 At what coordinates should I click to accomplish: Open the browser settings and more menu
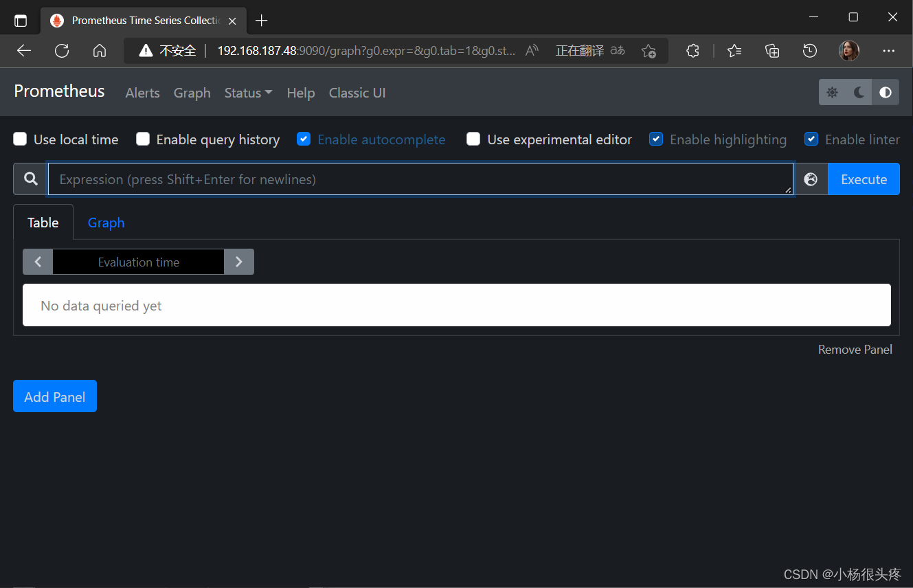tap(888, 51)
